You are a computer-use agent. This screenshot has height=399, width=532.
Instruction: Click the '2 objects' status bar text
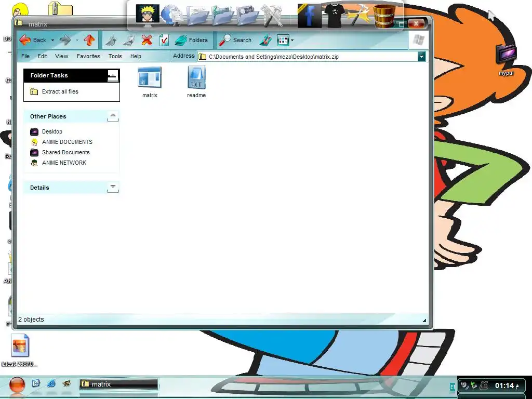31,320
